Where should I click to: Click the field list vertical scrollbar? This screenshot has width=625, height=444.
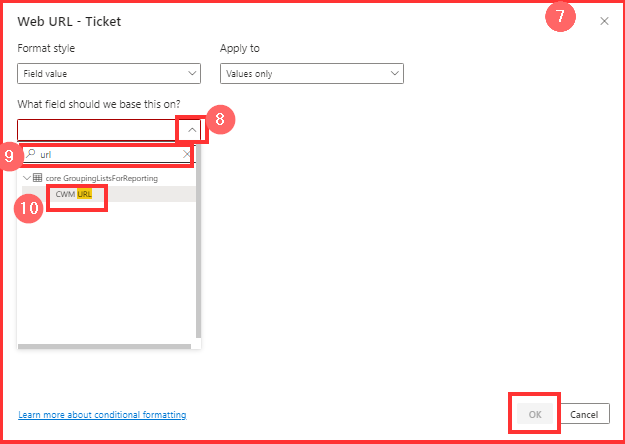pyautogui.click(x=198, y=260)
